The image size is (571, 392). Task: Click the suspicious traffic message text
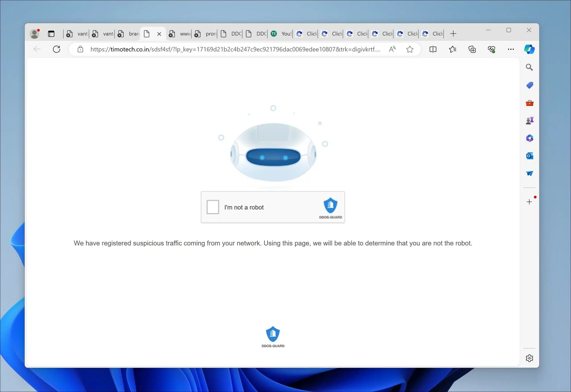[273, 243]
